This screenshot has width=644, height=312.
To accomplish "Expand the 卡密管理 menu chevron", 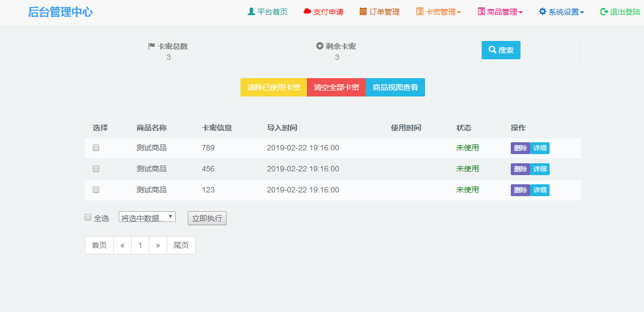I will click(458, 11).
